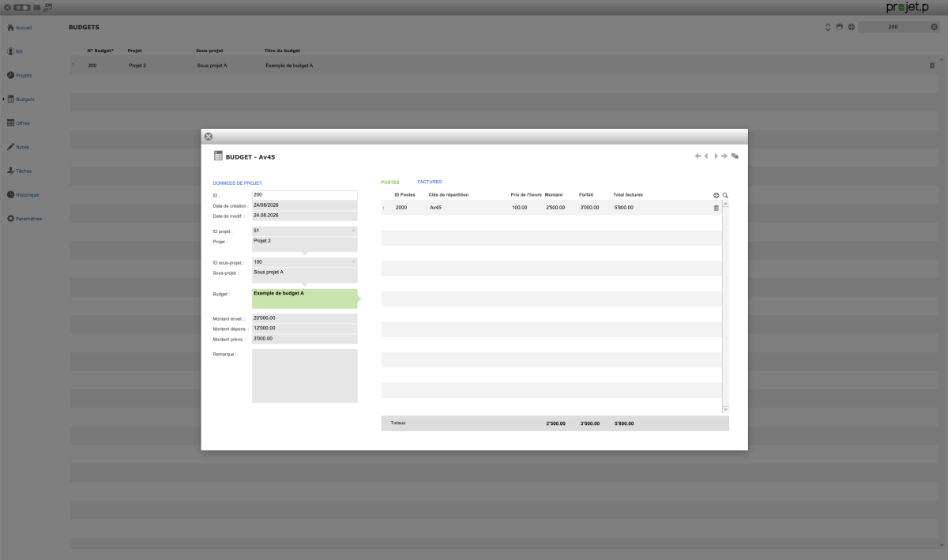This screenshot has width=948, height=560.
Task: Click the DONNEES DE PROJET heading
Action: pyautogui.click(x=237, y=183)
